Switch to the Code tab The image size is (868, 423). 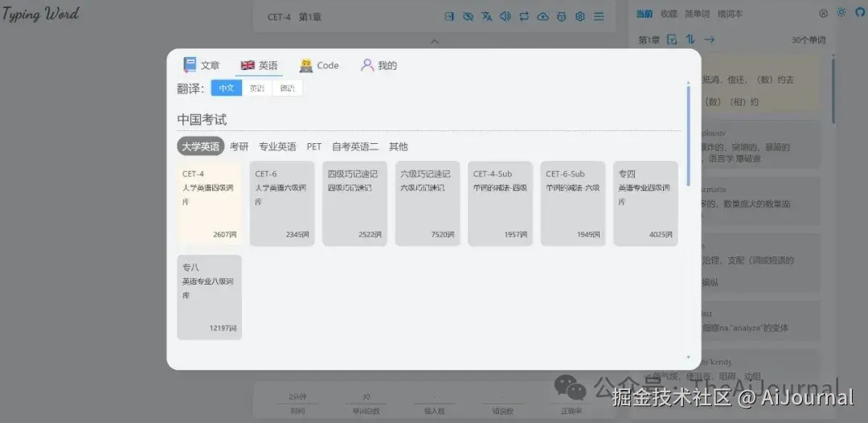(319, 65)
